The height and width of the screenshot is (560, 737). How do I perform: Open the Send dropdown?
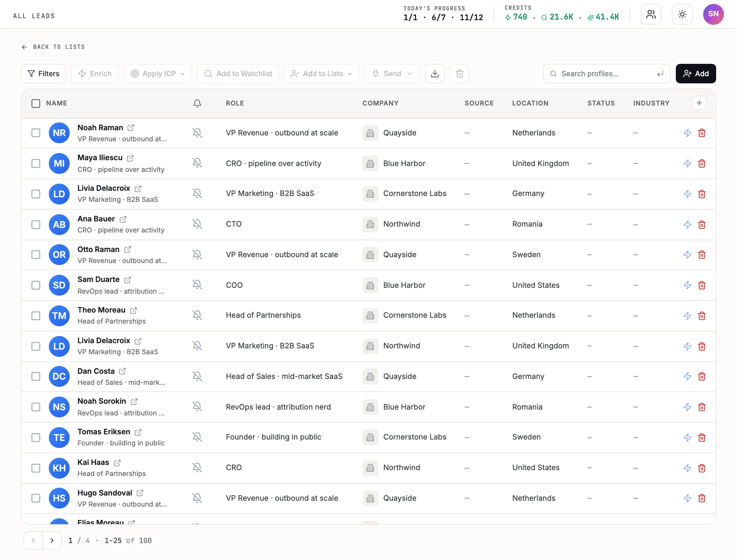point(392,74)
